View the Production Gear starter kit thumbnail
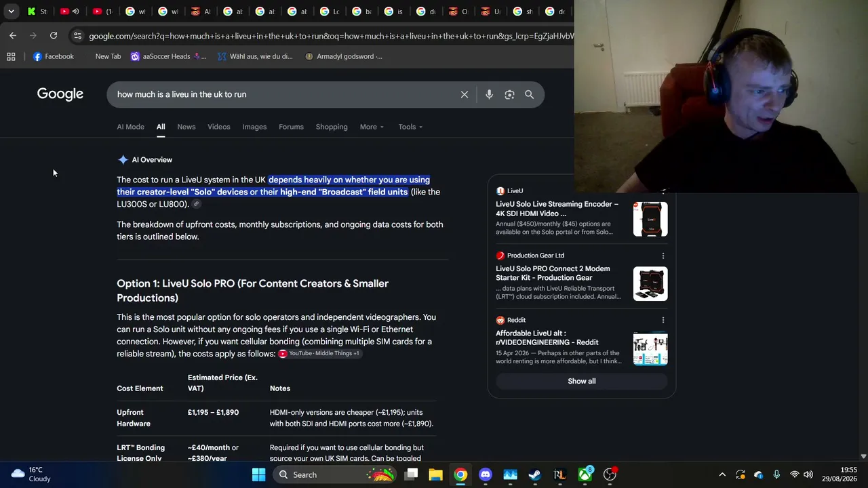 pyautogui.click(x=650, y=284)
